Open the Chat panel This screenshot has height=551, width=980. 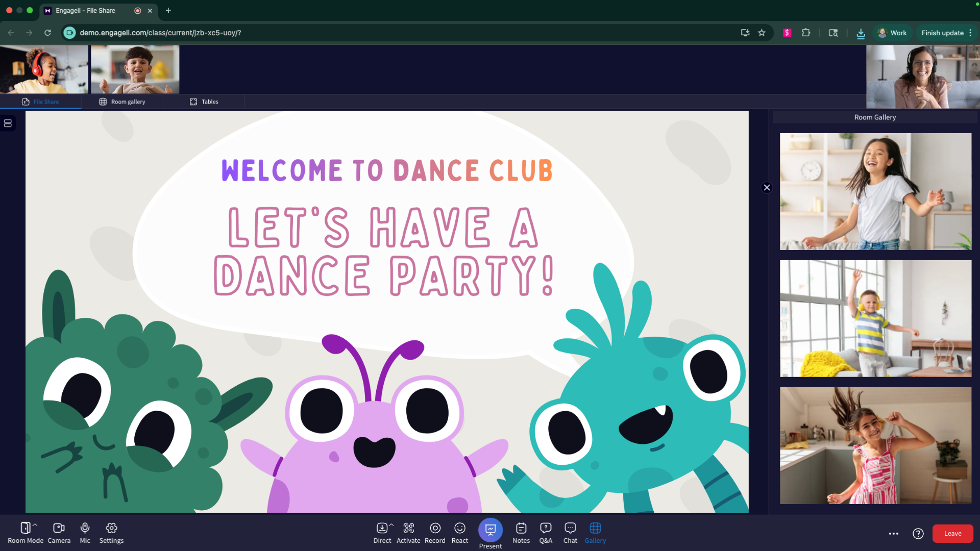(570, 531)
